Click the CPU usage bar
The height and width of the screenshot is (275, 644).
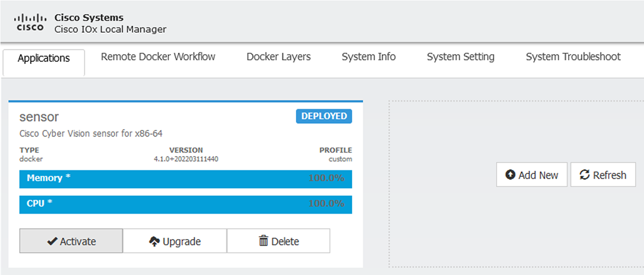pos(185,204)
